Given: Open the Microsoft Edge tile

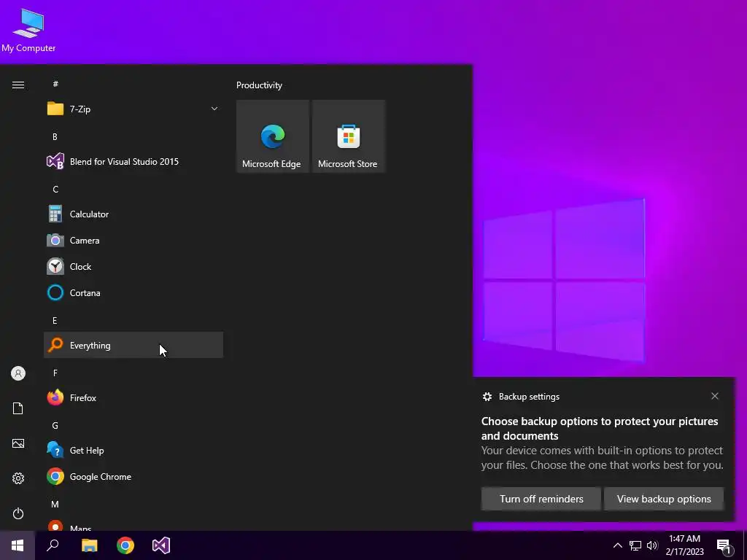Looking at the screenshot, I should [x=273, y=136].
